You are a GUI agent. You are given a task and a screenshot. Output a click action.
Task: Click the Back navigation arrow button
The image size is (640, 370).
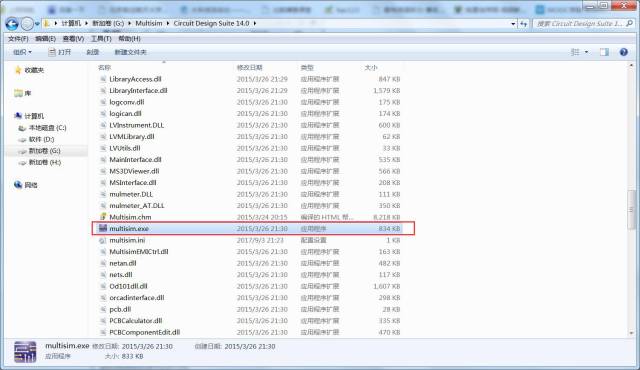pos(12,24)
